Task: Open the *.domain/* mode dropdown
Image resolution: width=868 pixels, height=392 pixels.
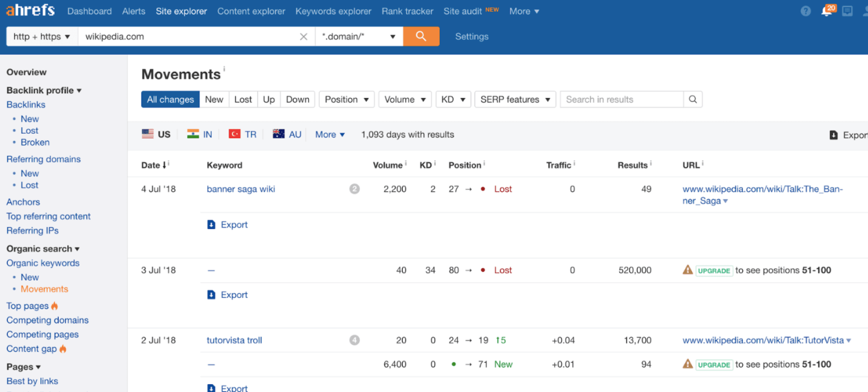Action: click(359, 37)
